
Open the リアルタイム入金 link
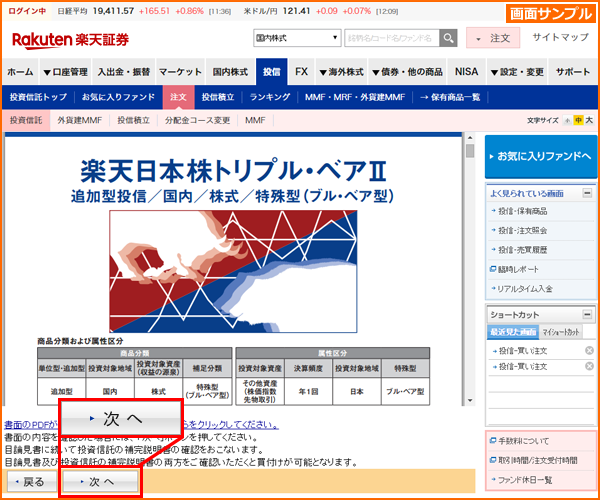coord(525,289)
